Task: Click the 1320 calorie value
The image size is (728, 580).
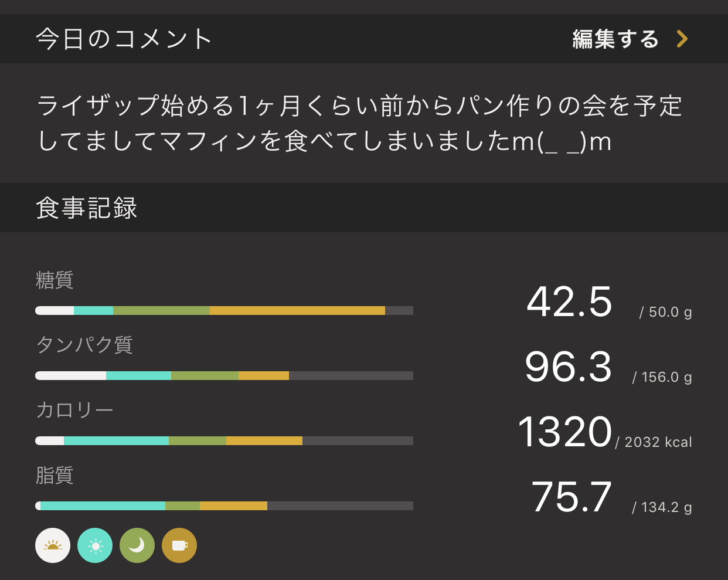Action: 565,432
